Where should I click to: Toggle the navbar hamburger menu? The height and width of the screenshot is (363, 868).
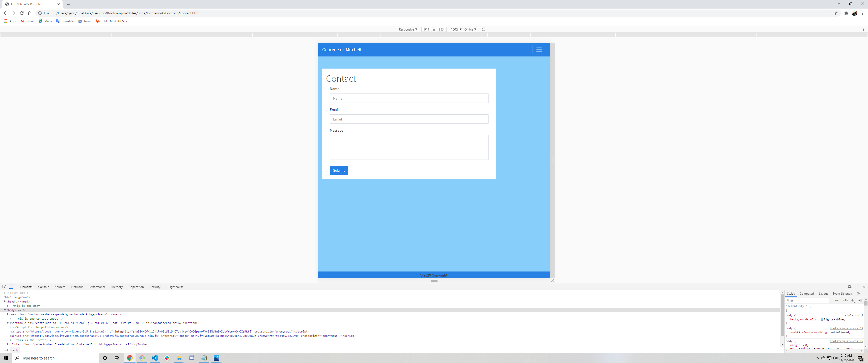(x=539, y=49)
